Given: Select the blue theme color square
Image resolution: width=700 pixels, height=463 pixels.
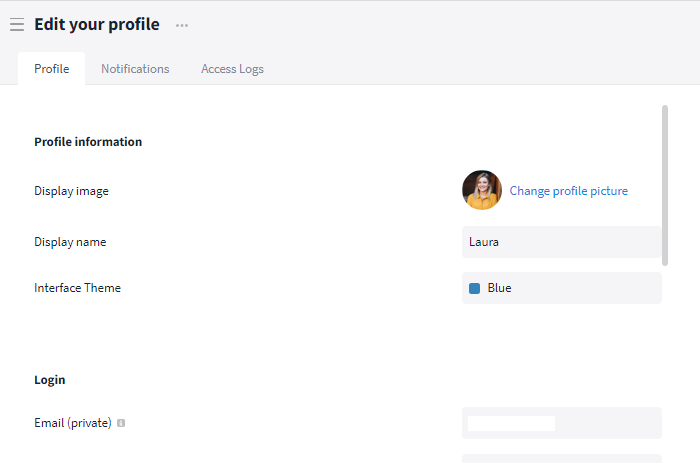Looking at the screenshot, I should tap(475, 288).
